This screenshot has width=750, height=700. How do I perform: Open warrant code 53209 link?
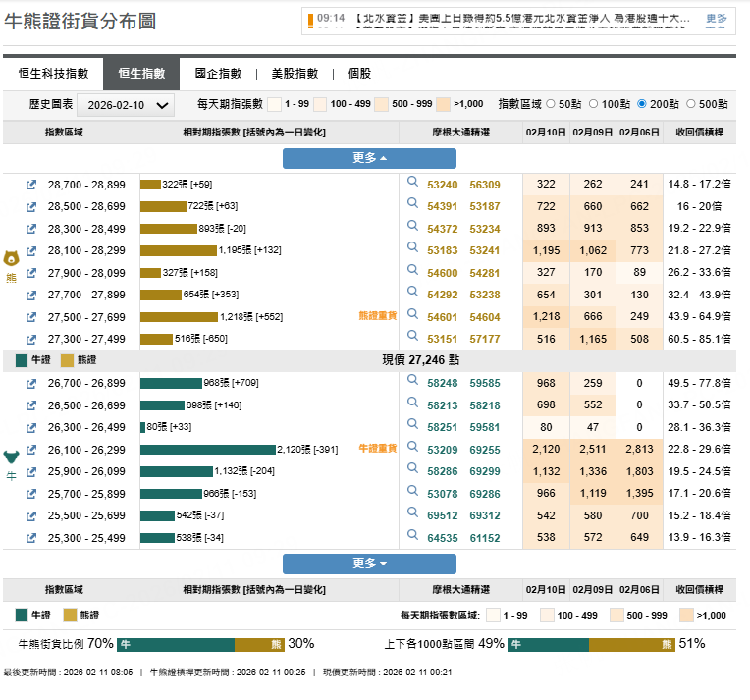click(x=442, y=450)
